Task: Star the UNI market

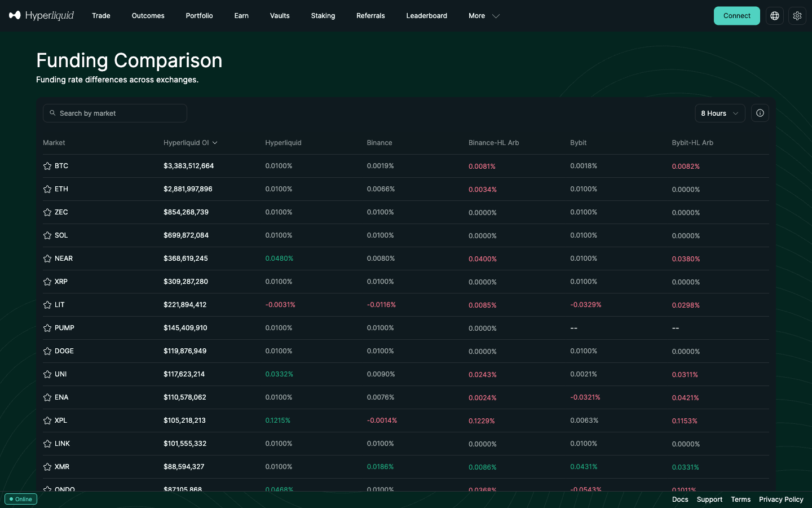Action: (47, 374)
